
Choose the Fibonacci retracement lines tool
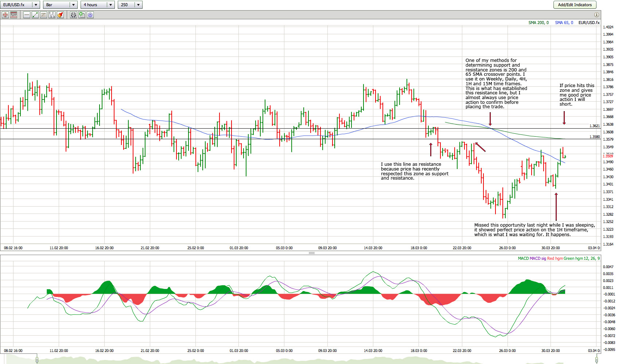pos(43,15)
